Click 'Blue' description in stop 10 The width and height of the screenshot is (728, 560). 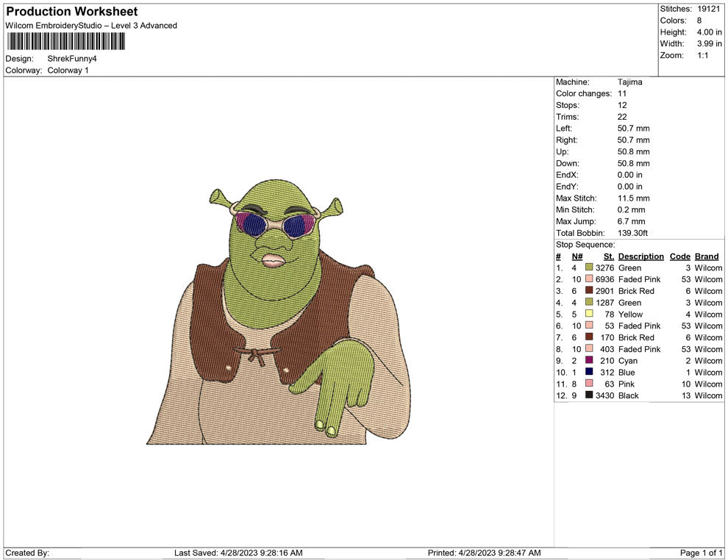click(x=627, y=372)
